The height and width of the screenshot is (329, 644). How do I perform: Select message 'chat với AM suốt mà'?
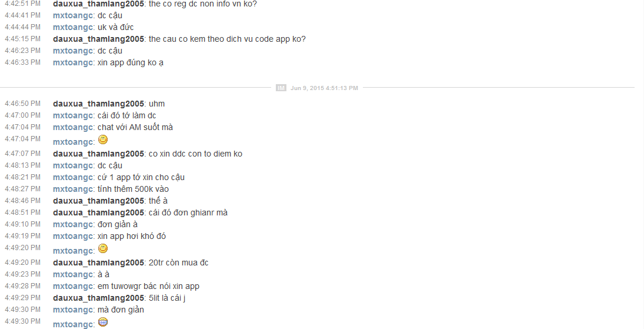point(135,128)
